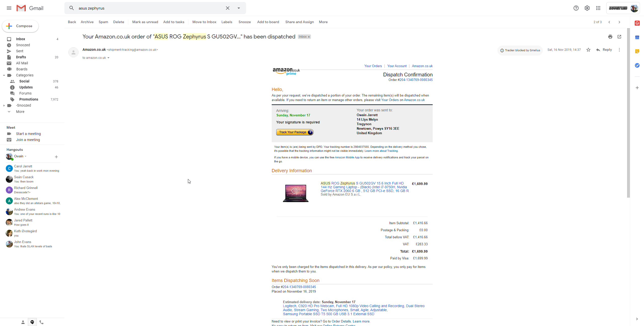Viewport: 644px width, 326px height.
Task: Click the Gmail logo
Action: (x=30, y=8)
